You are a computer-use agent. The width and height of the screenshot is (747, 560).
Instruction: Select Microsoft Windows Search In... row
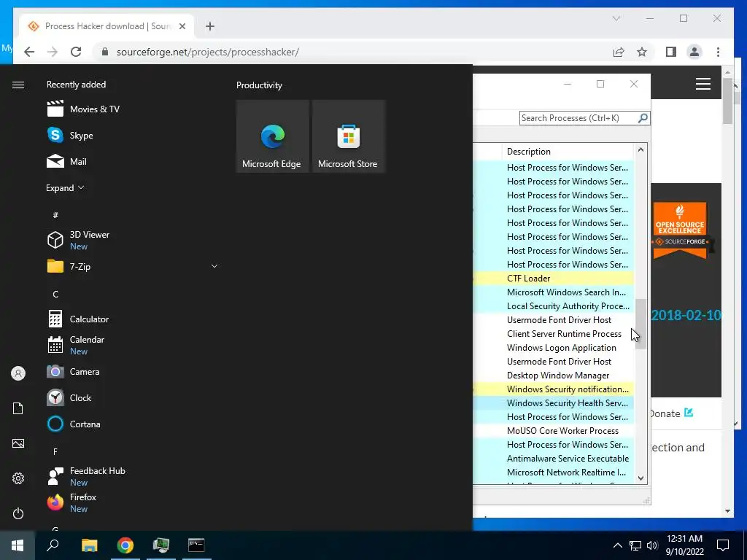pos(553,292)
